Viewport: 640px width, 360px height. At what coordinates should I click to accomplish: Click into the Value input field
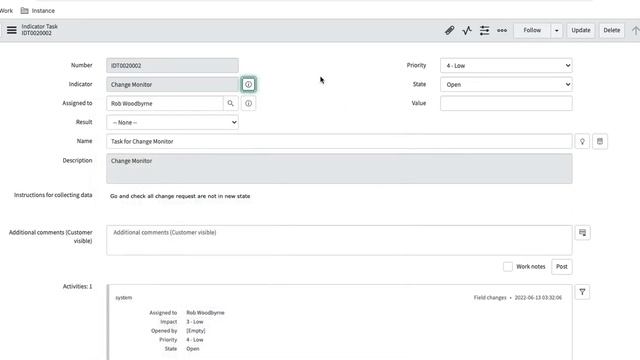506,103
